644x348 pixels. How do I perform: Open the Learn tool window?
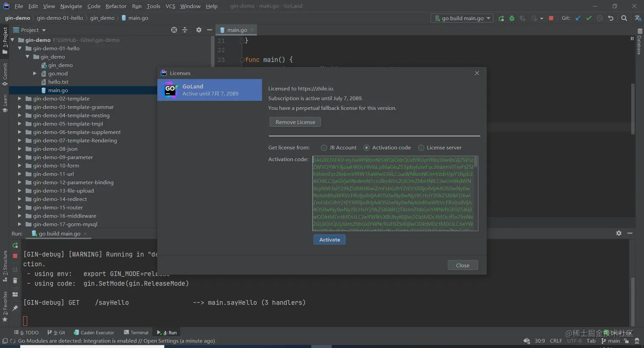click(x=5, y=103)
